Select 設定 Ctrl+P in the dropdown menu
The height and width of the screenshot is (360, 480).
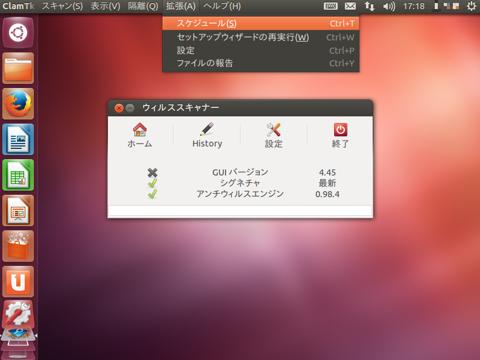click(261, 50)
